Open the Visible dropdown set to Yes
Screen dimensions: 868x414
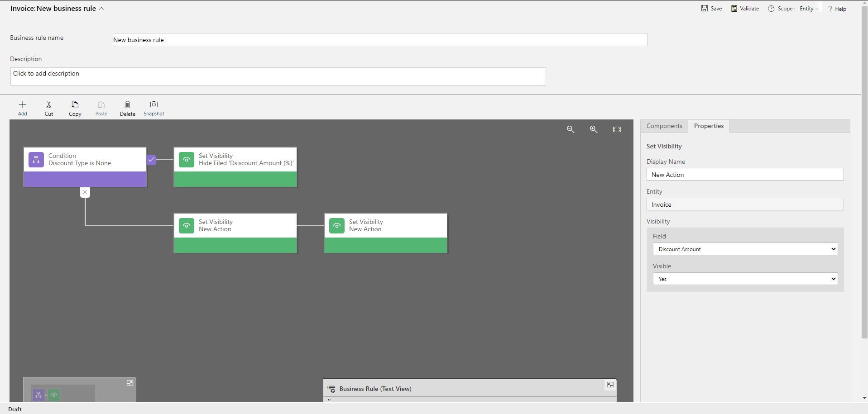tap(745, 279)
